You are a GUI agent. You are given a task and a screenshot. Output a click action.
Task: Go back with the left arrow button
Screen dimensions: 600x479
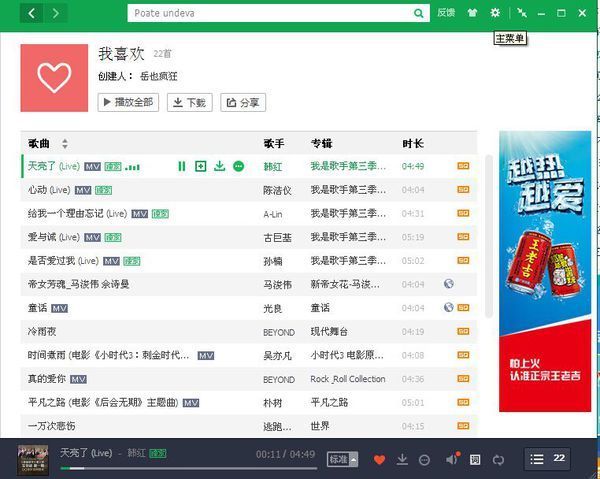click(x=32, y=14)
